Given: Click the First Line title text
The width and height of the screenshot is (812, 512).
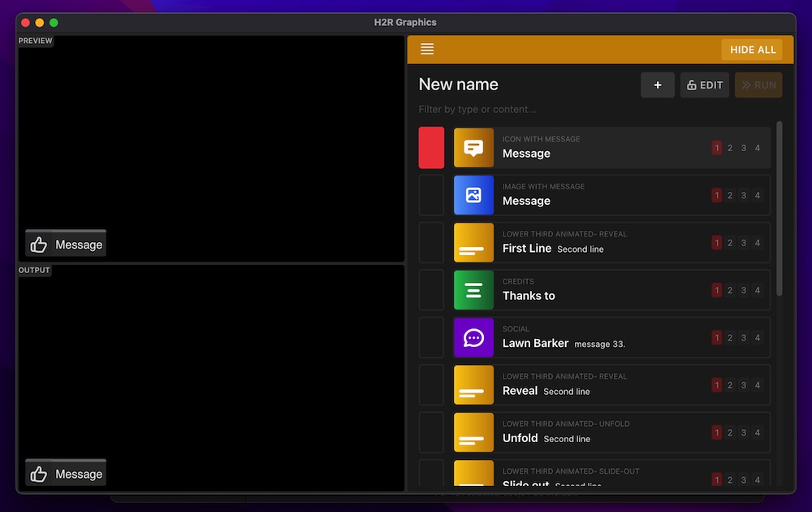Looking at the screenshot, I should point(527,248).
